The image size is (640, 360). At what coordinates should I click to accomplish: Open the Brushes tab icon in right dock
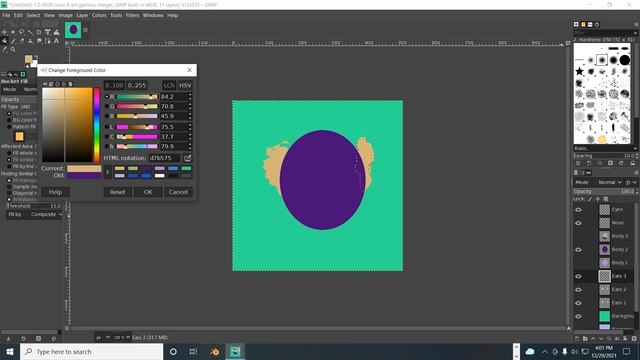click(576, 24)
